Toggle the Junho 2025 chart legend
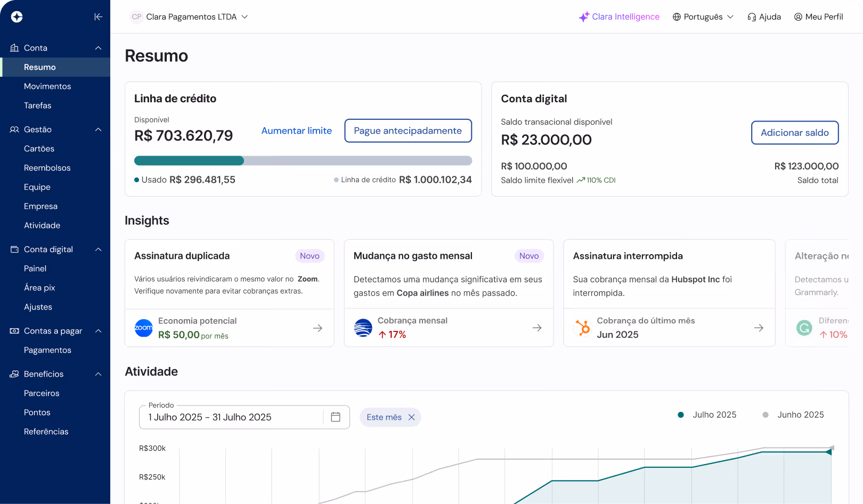863x504 pixels. (x=793, y=414)
